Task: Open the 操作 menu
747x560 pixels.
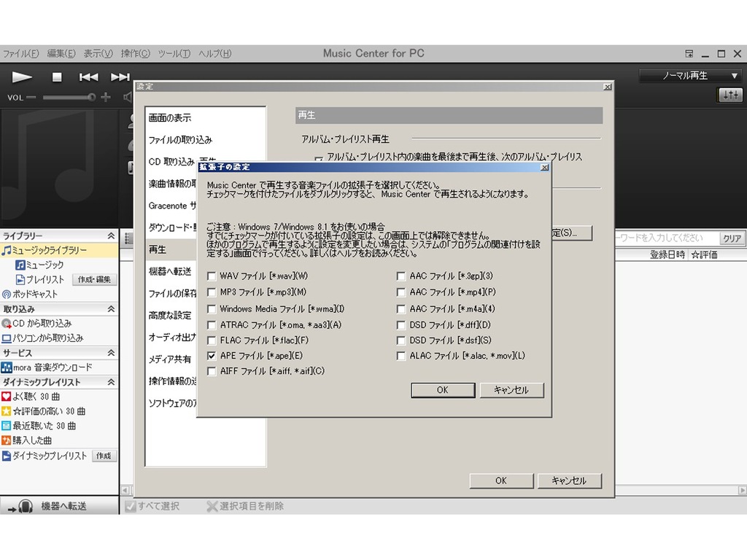Action: (135, 53)
